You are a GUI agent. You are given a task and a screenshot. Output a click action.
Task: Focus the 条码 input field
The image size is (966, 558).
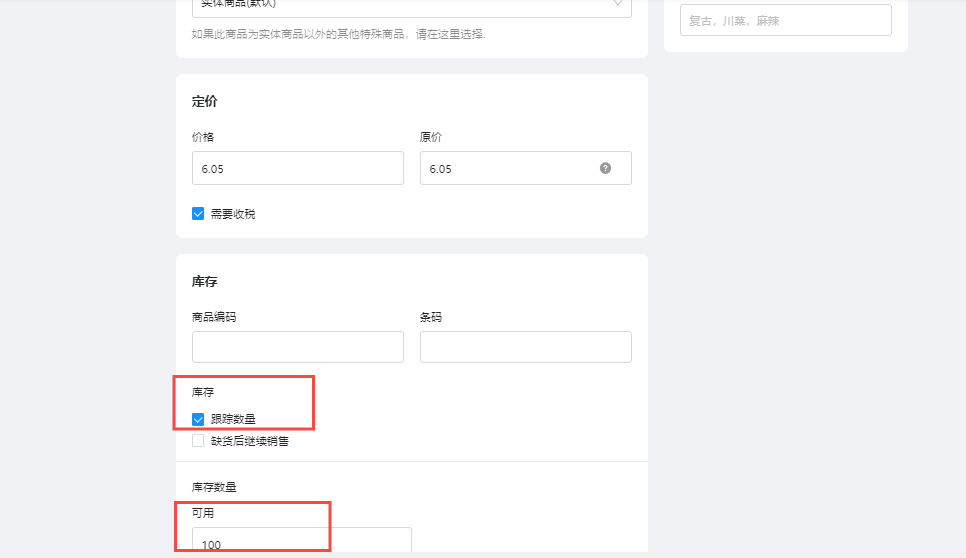pyautogui.click(x=526, y=347)
